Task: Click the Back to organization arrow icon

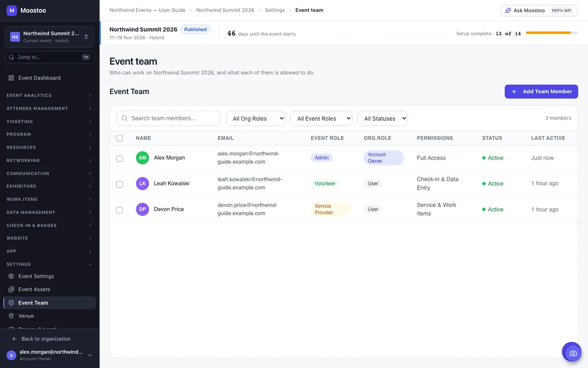Action: pyautogui.click(x=14, y=339)
